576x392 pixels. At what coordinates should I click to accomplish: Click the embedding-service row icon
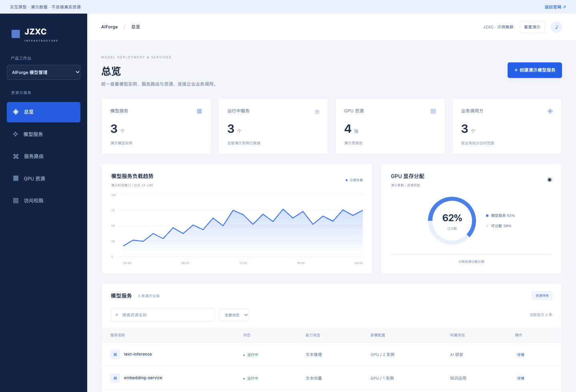click(115, 378)
